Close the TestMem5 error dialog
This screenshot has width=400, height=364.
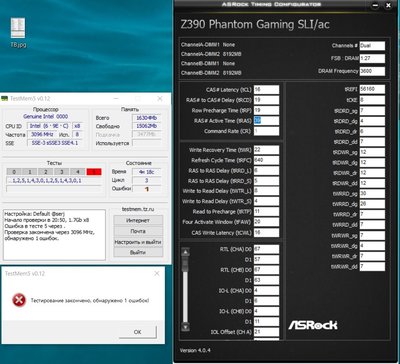[157, 274]
